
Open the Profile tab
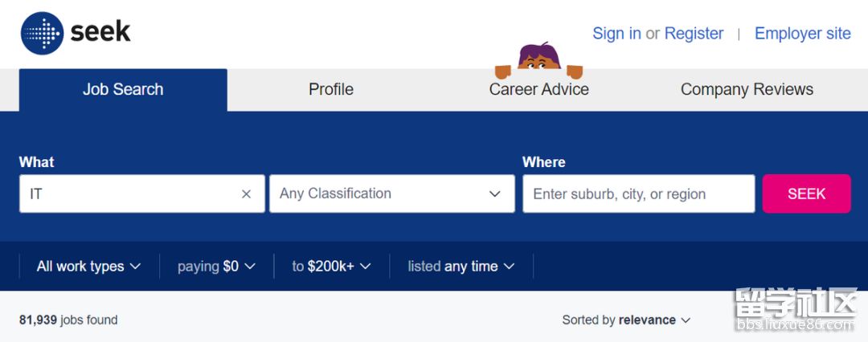[x=331, y=90]
